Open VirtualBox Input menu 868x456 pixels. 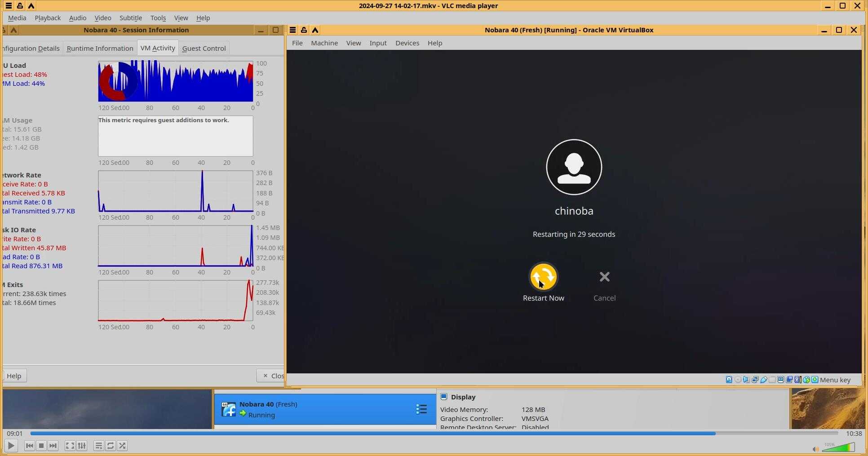(378, 43)
